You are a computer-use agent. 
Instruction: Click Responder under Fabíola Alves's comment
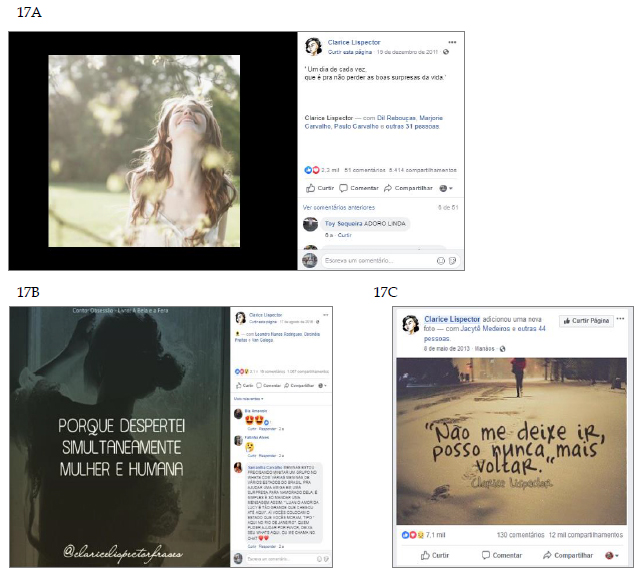268,455
